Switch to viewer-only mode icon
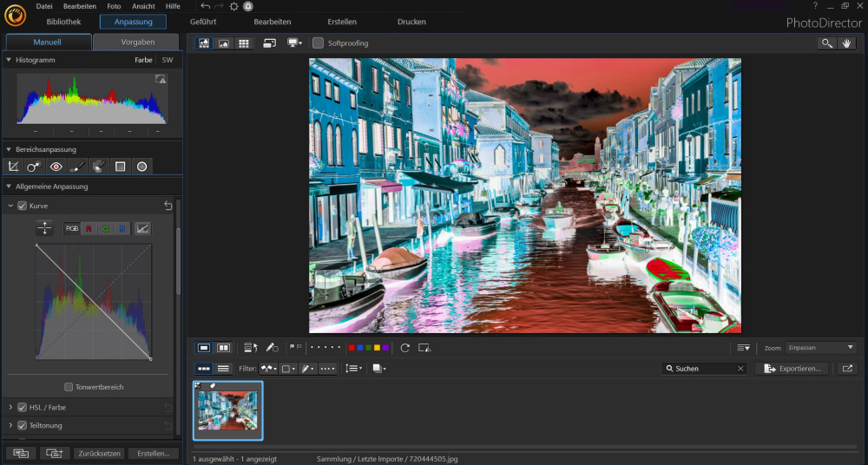The height and width of the screenshot is (465, 868). click(x=224, y=43)
